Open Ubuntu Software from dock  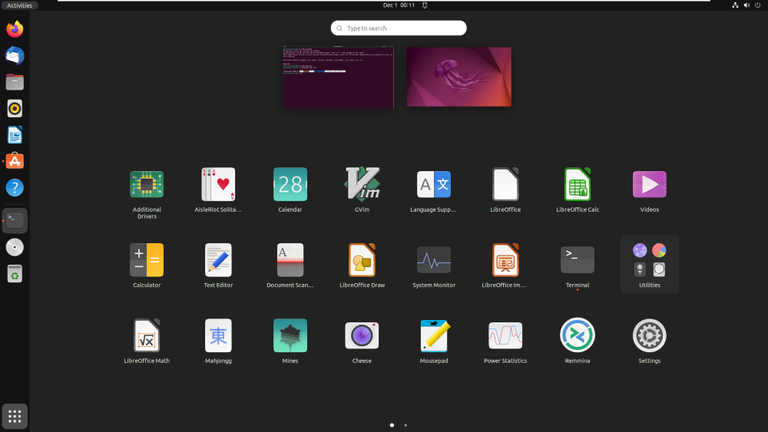(15, 161)
